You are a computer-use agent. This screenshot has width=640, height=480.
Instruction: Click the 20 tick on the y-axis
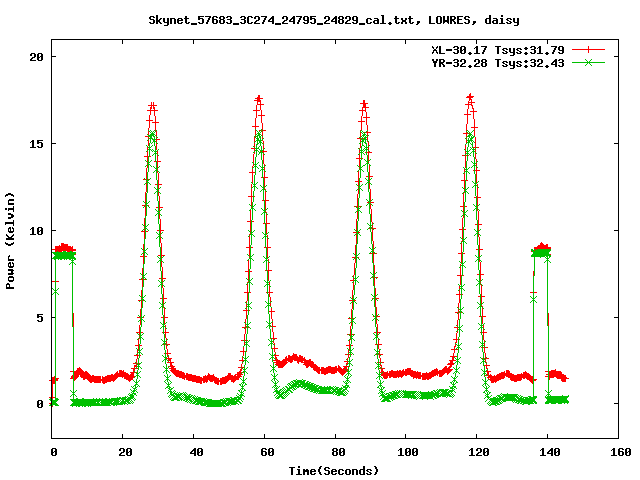(35, 57)
